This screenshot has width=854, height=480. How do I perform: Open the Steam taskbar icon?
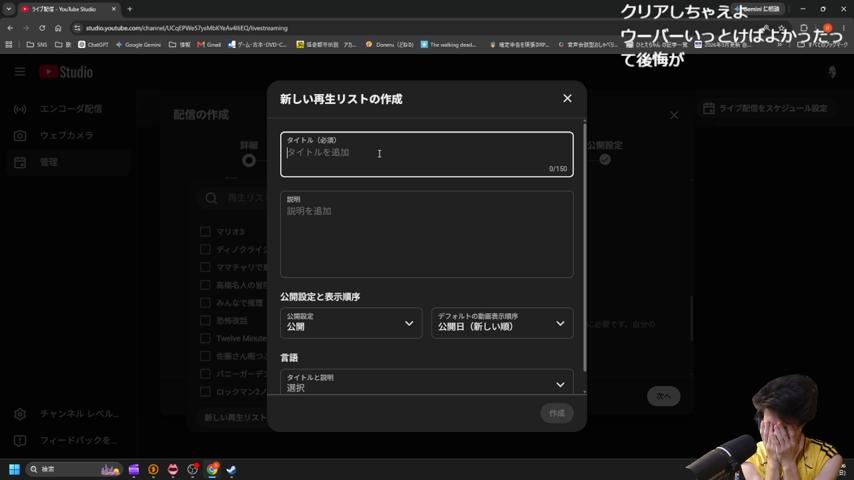coord(231,469)
